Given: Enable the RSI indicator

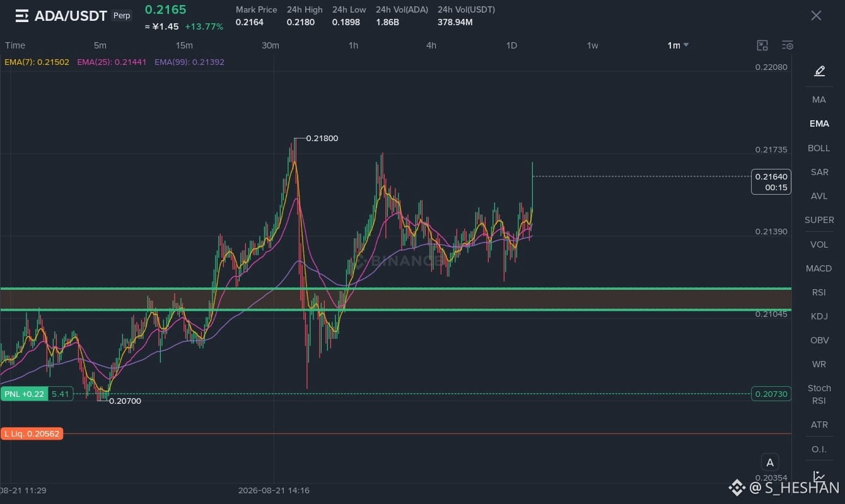Looking at the screenshot, I should [x=819, y=292].
